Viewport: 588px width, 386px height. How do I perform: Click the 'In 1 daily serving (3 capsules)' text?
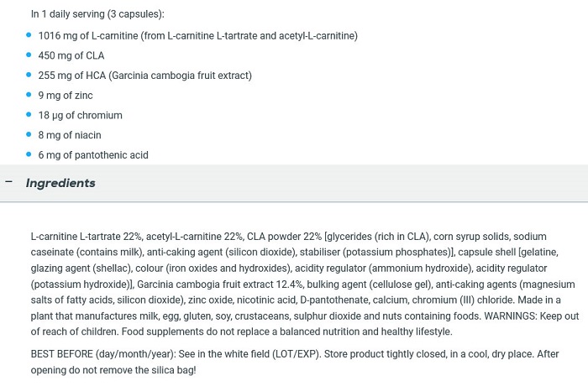point(97,14)
